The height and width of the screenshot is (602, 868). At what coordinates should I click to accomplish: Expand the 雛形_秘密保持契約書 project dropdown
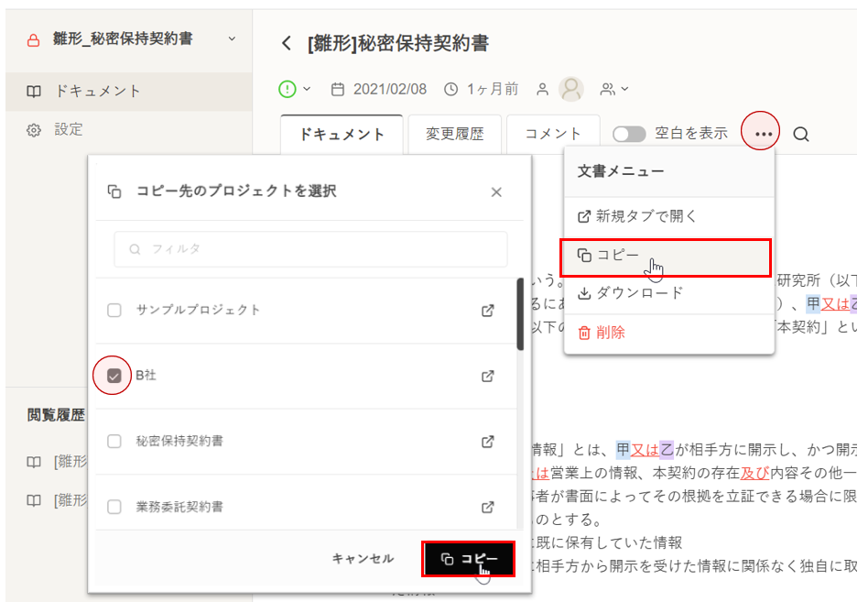231,38
